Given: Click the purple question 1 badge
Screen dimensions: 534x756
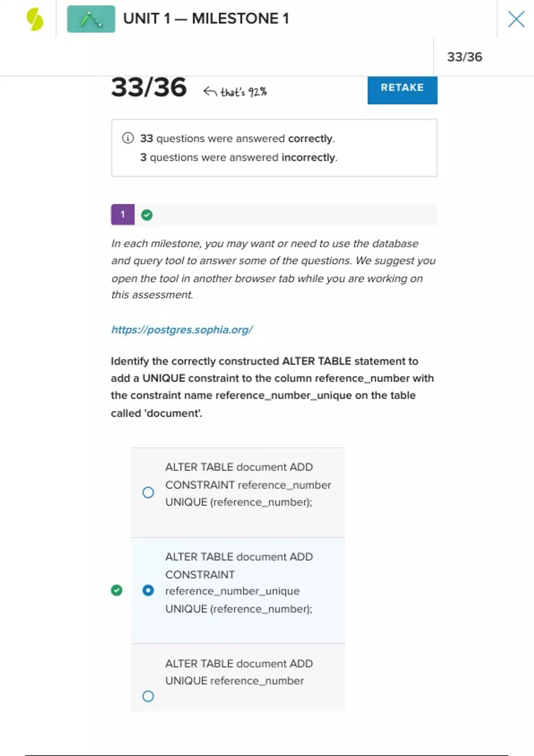Looking at the screenshot, I should pos(123,214).
